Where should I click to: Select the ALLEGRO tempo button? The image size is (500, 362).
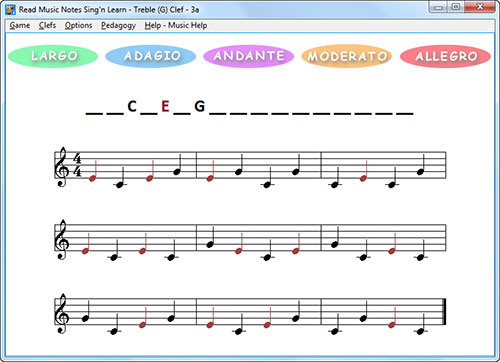point(445,56)
